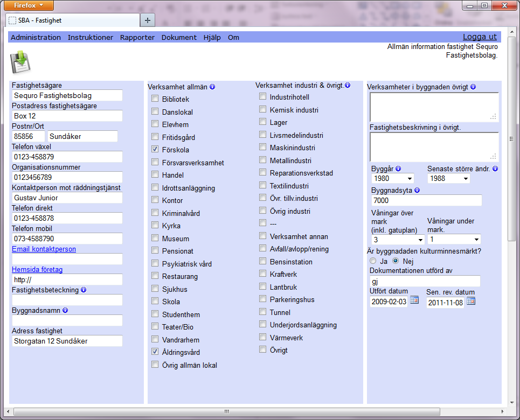The height and width of the screenshot is (420, 520).
Task: Open info icon beside Verksamhet allmän
Action: click(x=212, y=87)
